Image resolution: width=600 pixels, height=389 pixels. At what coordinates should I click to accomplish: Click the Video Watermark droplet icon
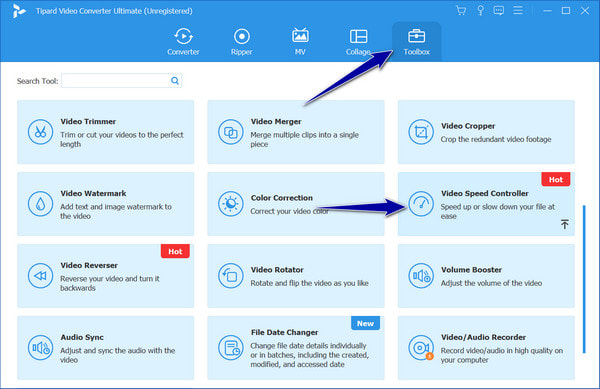pos(40,204)
